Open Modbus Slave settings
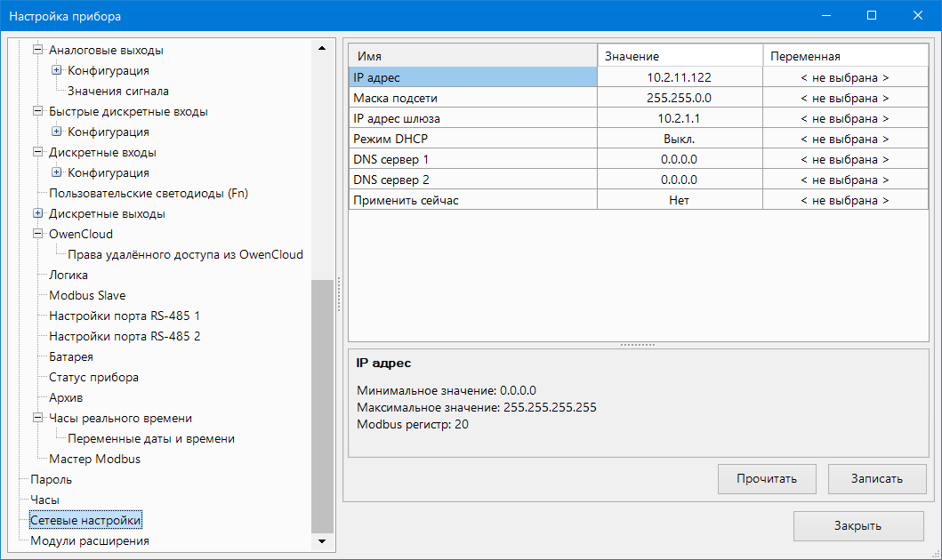This screenshot has width=942, height=560. [87, 296]
